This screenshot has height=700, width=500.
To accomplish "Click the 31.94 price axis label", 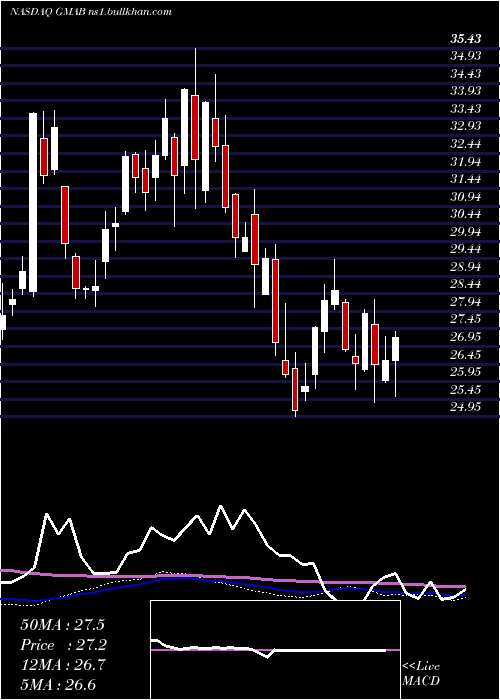I will pos(466,162).
